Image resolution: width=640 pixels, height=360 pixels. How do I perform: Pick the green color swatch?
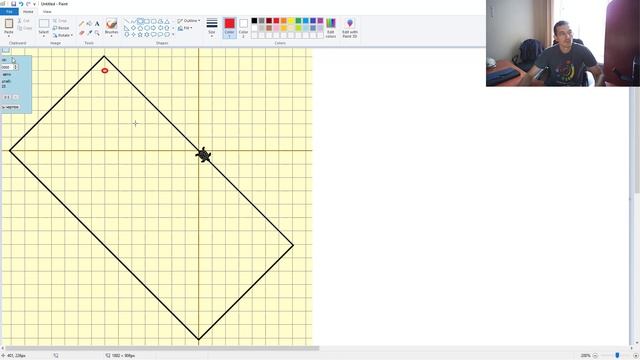pos(298,20)
